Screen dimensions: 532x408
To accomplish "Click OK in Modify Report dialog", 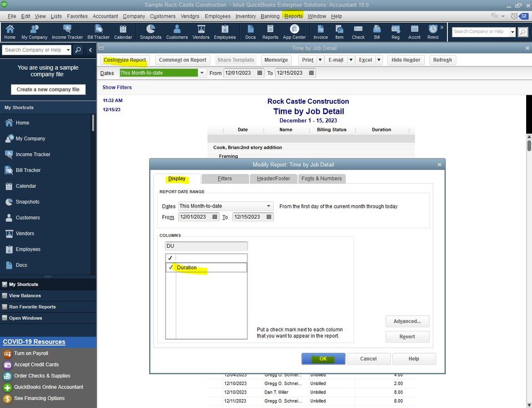I will pos(323,359).
